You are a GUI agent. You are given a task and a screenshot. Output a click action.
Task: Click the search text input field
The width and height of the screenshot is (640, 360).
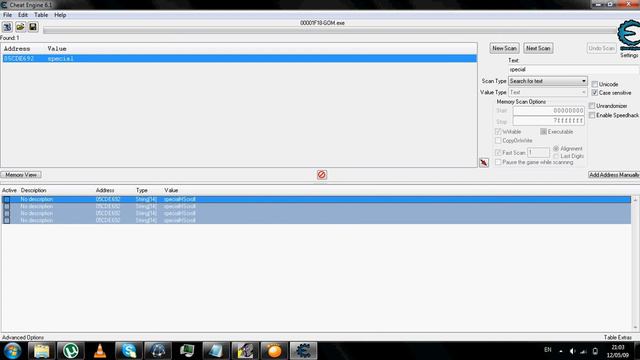point(573,69)
